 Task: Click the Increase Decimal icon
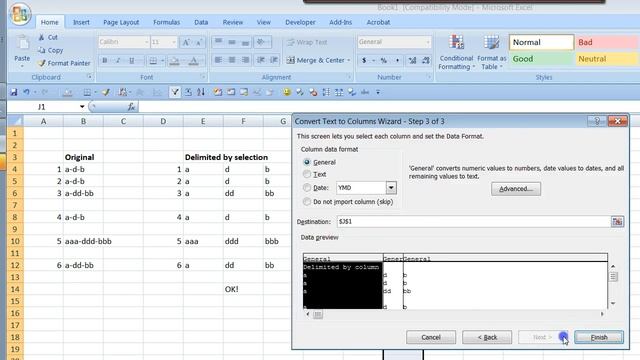point(412,60)
